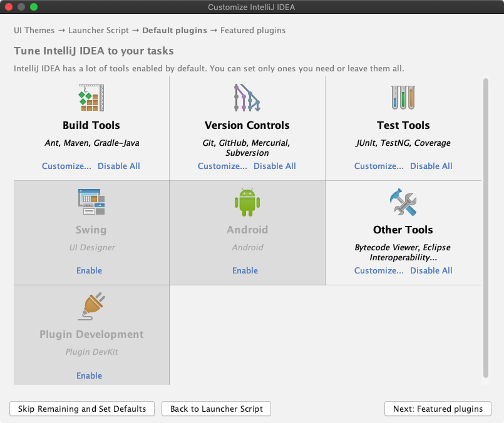504x423 pixels.
Task: Click the Test Tools test-tubes icon
Action: [x=403, y=98]
